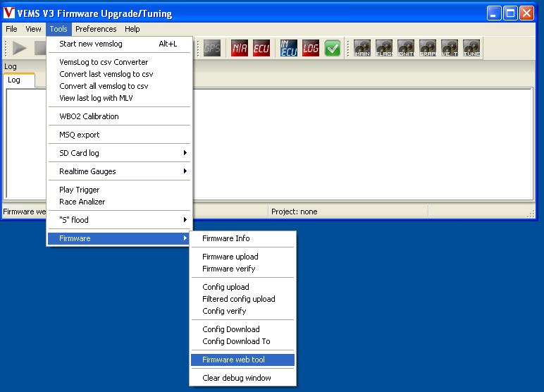The width and height of the screenshot is (544, 392).
Task: Click inside the log text area
Action: (362, 143)
